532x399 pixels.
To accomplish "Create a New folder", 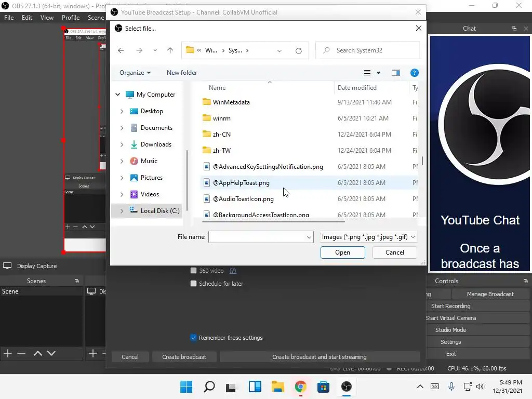I will point(182,73).
